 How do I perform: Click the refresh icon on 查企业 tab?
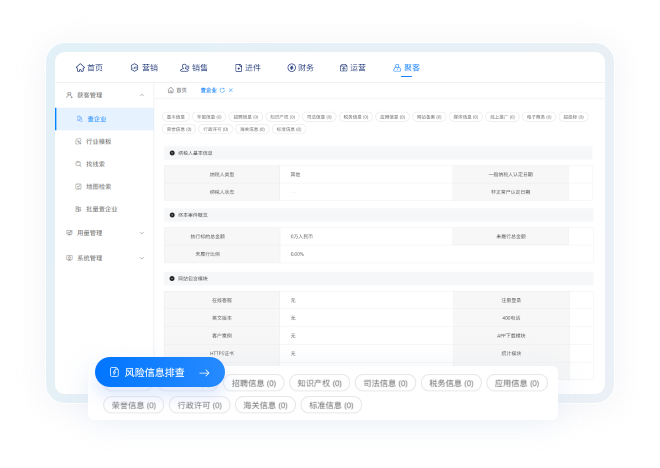click(222, 90)
